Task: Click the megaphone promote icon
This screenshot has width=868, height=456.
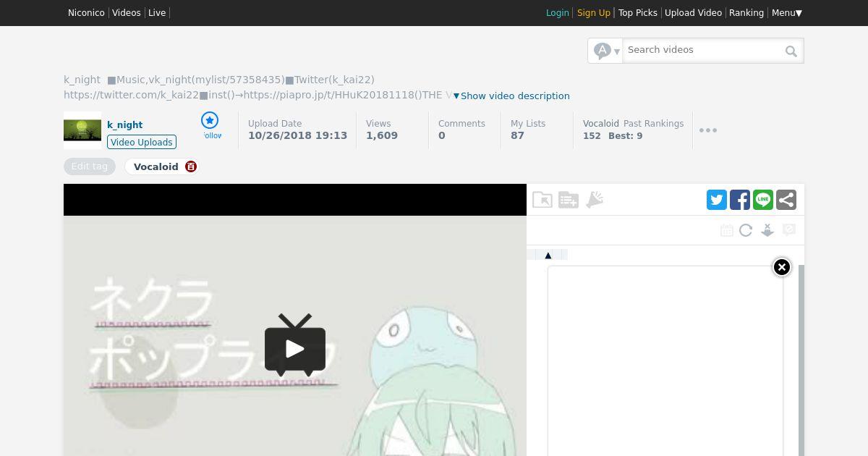Action: pos(595,200)
